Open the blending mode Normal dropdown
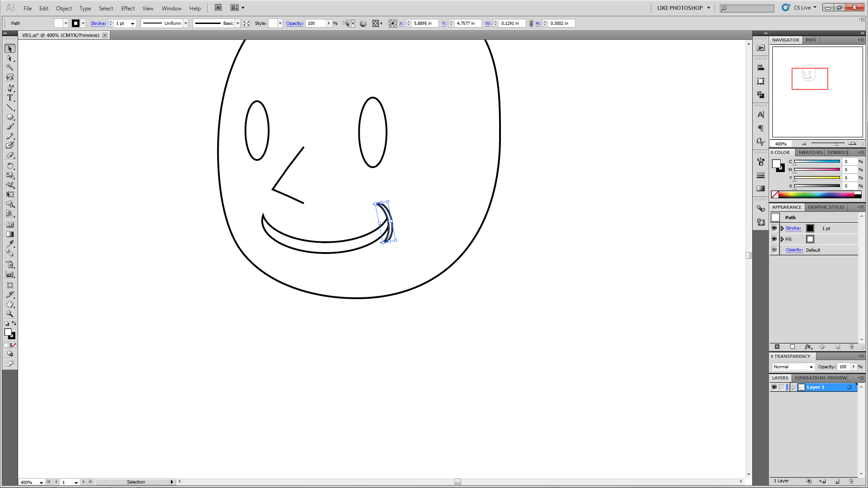 (x=811, y=367)
